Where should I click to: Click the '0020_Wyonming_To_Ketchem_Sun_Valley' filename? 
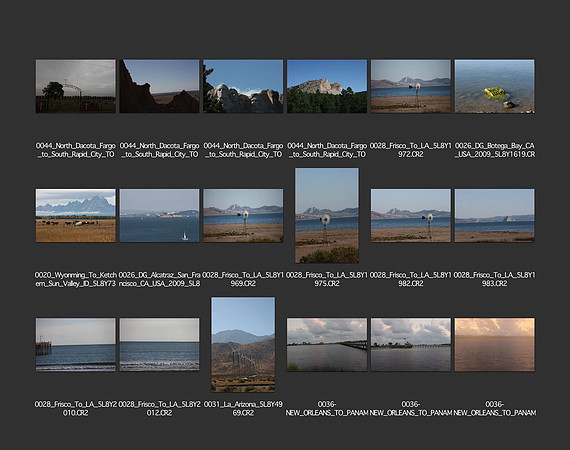tap(76, 279)
